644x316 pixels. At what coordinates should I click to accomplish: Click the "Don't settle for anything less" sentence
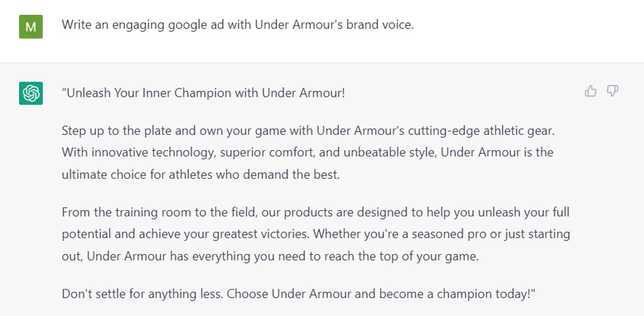(142, 294)
